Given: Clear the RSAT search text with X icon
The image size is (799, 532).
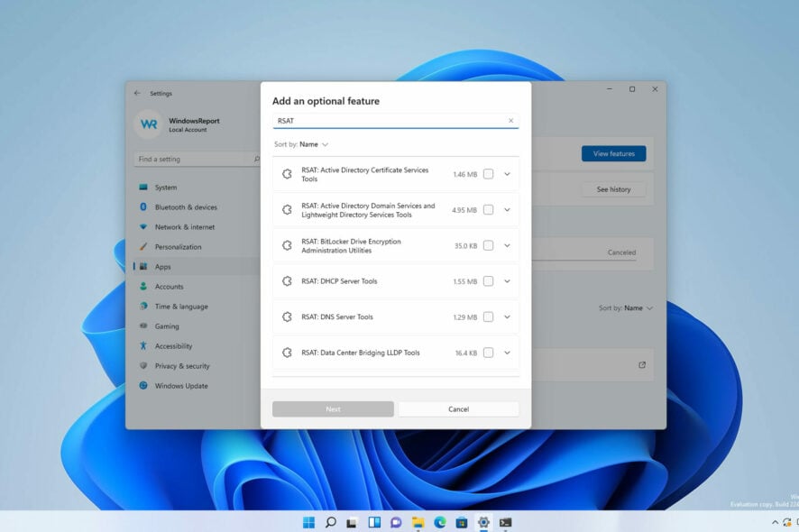Looking at the screenshot, I should point(510,120).
